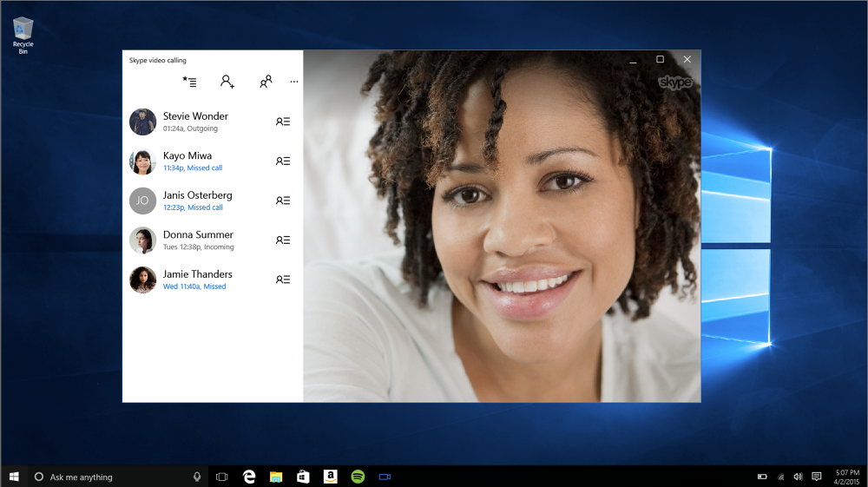This screenshot has width=868, height=487.
Task: Open the favorites list icon
Action: coord(189,82)
